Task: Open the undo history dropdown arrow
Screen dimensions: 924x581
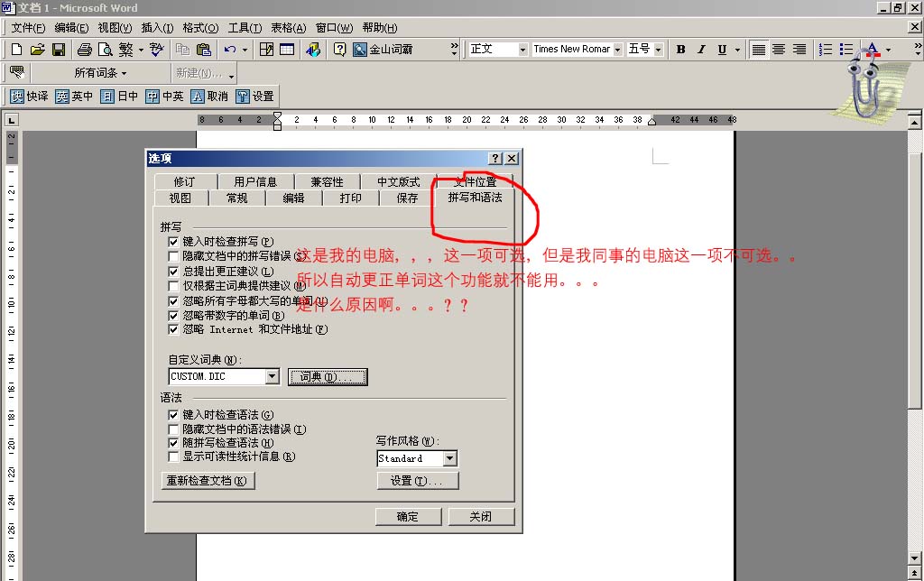Action: click(x=245, y=50)
